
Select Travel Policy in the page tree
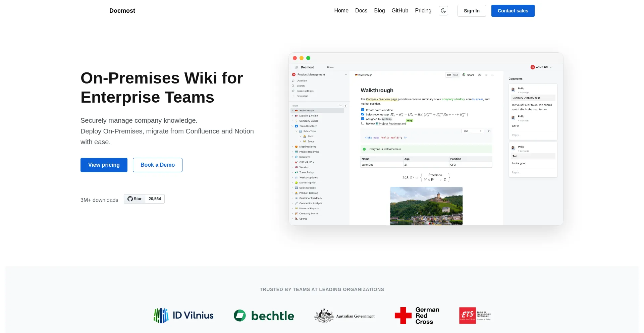(x=307, y=172)
